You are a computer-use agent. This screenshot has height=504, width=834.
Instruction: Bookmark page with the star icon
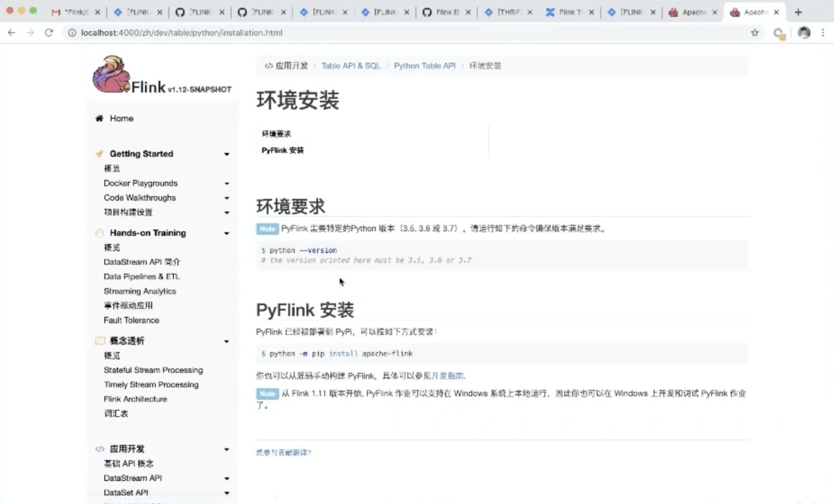point(754,32)
